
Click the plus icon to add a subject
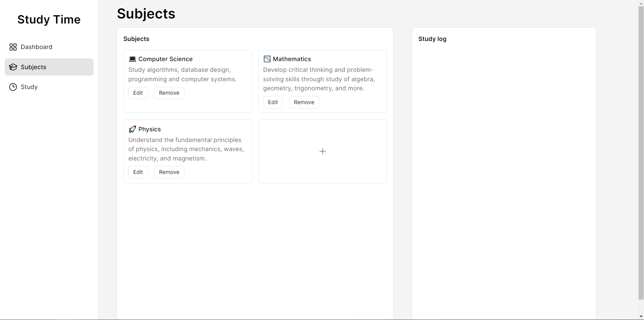(x=322, y=151)
